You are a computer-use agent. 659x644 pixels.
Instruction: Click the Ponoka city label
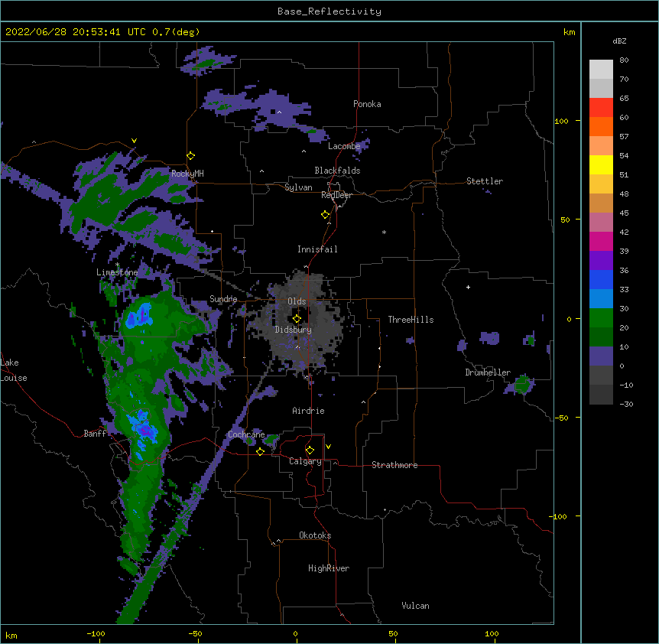(367, 104)
